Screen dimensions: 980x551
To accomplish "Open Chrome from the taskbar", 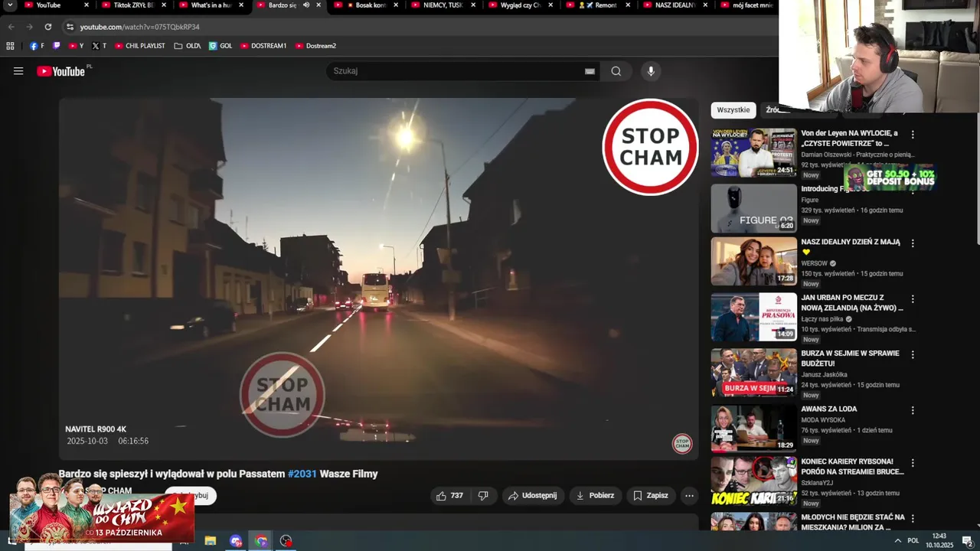I will pos(261,541).
